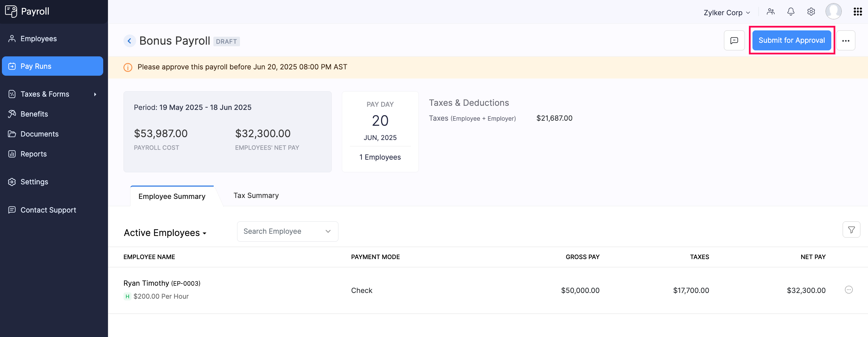Switch to the Tax Summary tab
Screen dimensions: 868x337
pyautogui.click(x=256, y=195)
